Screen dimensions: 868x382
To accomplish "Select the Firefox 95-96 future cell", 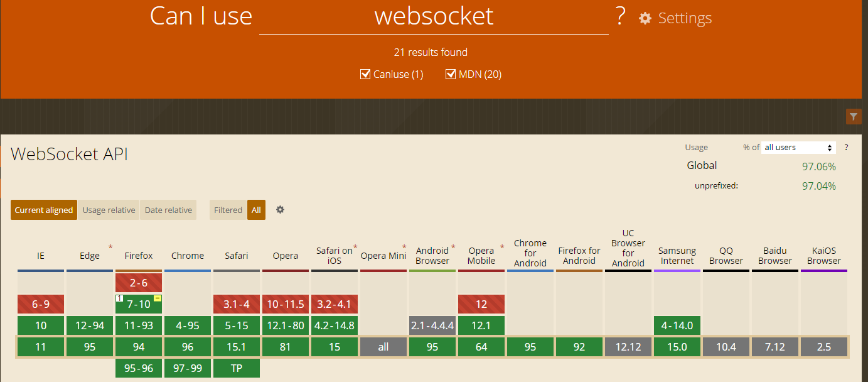I will 139,368.
